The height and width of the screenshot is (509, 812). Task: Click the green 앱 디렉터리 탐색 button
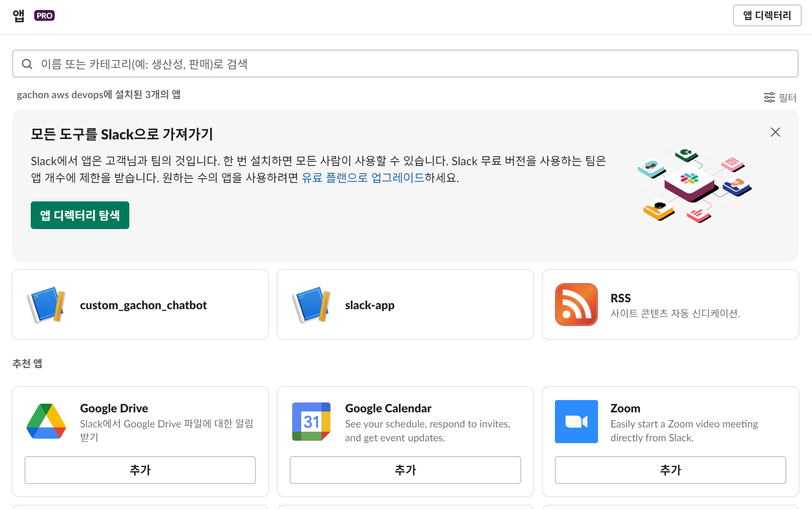click(x=80, y=215)
